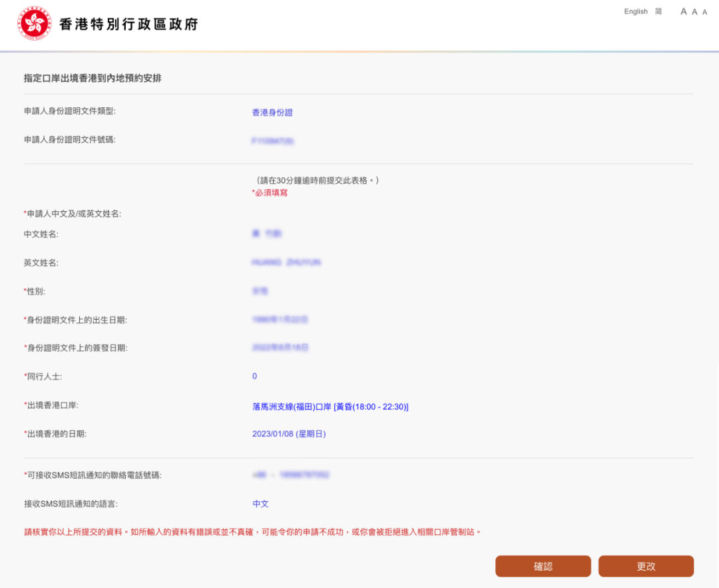Select the smallest font size A
Screen dimensions: 719x588
click(x=705, y=13)
